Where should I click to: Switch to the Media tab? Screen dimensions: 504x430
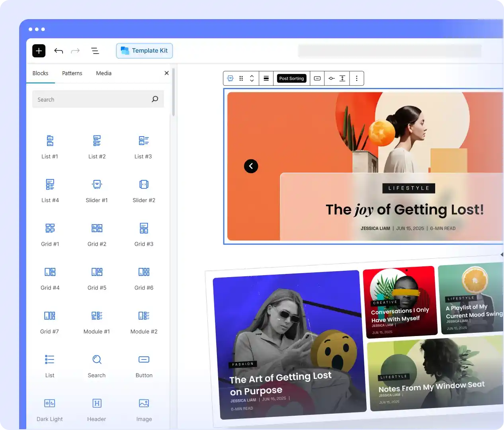coord(104,73)
